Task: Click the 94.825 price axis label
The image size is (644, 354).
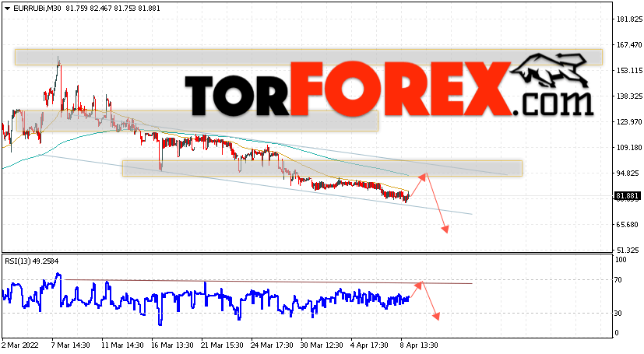Action: [628, 173]
